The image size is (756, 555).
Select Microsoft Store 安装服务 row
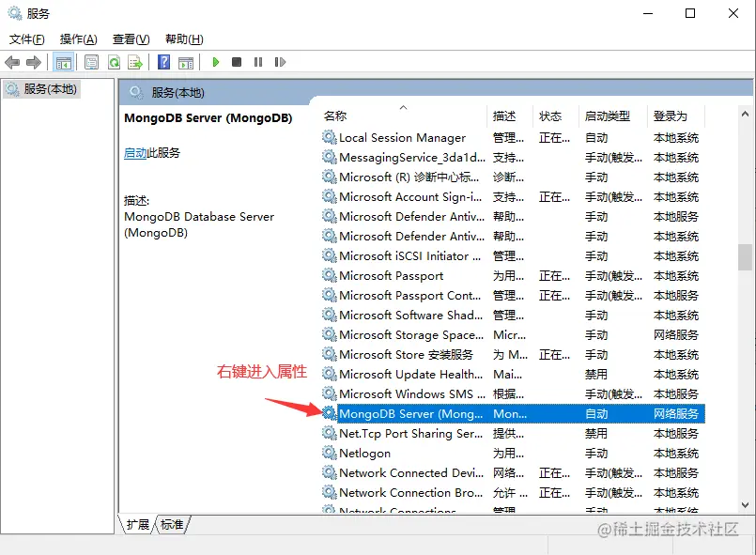tap(514, 355)
